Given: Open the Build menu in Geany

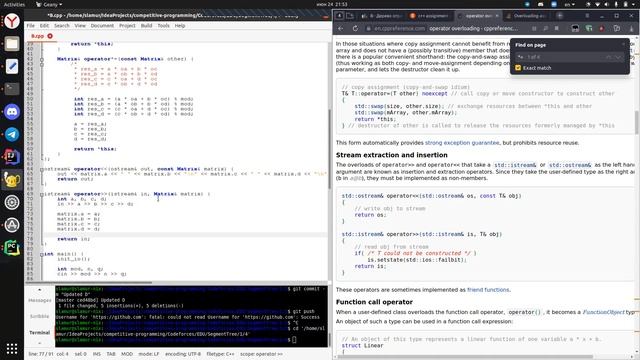Looking at the screenshot, I should [x=146, y=26].
